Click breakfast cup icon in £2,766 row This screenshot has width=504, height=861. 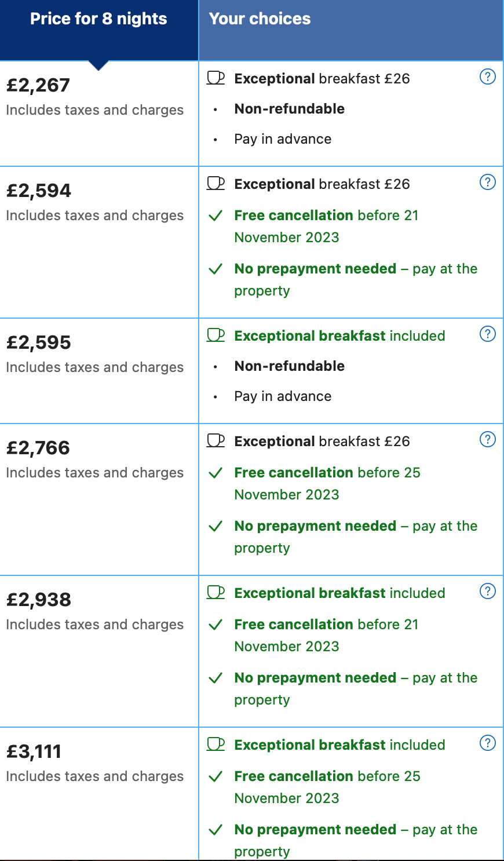tap(216, 441)
